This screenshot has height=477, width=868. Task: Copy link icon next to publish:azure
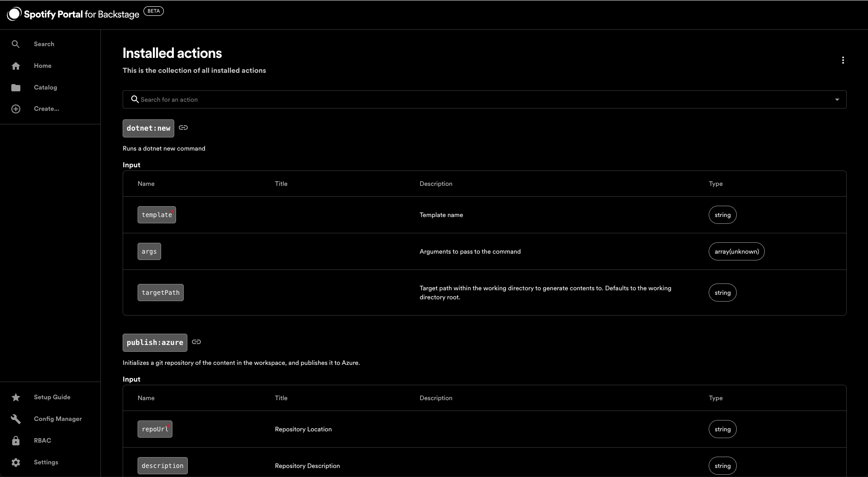click(196, 342)
